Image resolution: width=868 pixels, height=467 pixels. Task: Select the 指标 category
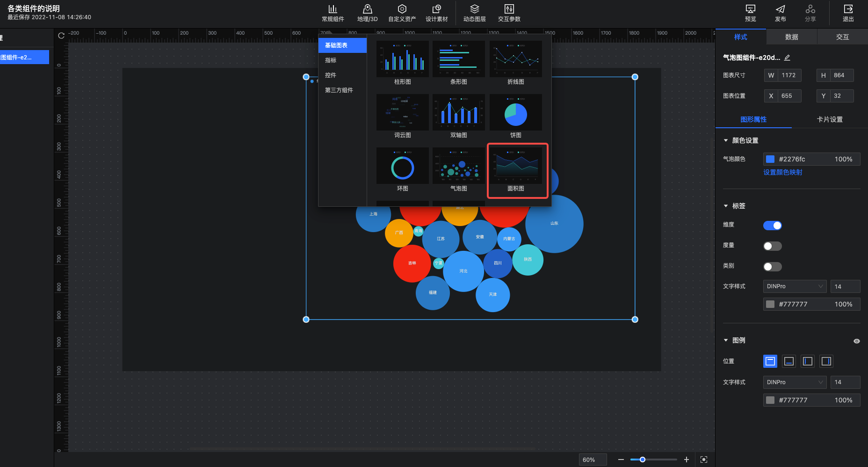pyautogui.click(x=342, y=60)
